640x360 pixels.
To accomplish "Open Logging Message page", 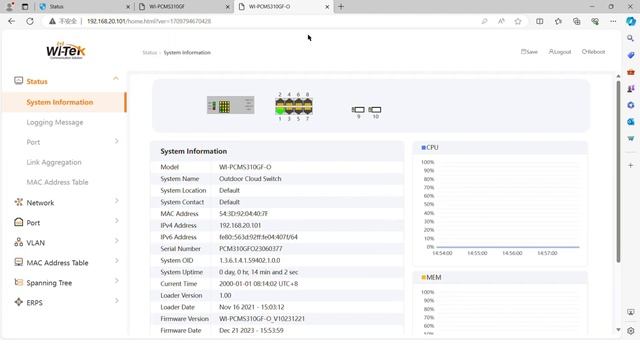I will [x=55, y=122].
